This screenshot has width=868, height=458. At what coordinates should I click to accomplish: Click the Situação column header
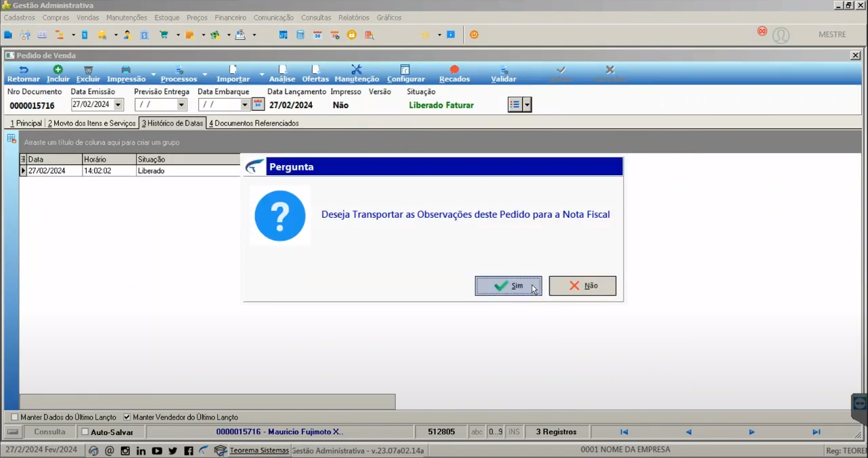tap(188, 159)
